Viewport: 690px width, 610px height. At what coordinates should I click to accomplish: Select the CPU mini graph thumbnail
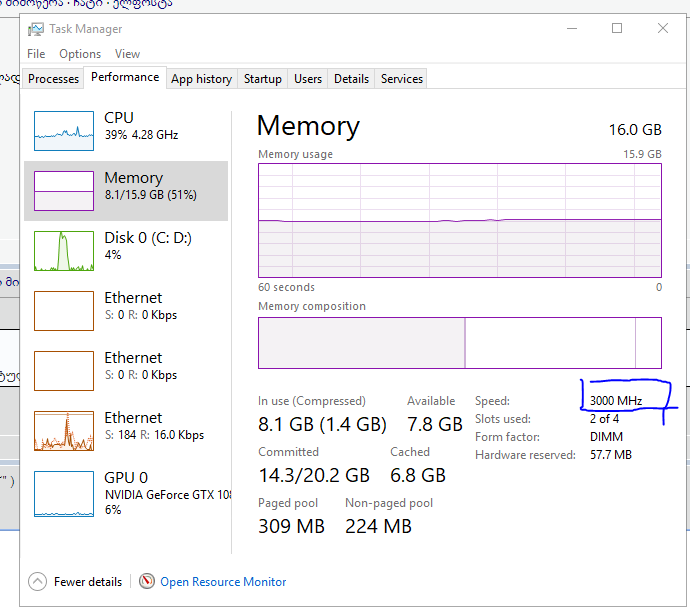click(x=64, y=131)
